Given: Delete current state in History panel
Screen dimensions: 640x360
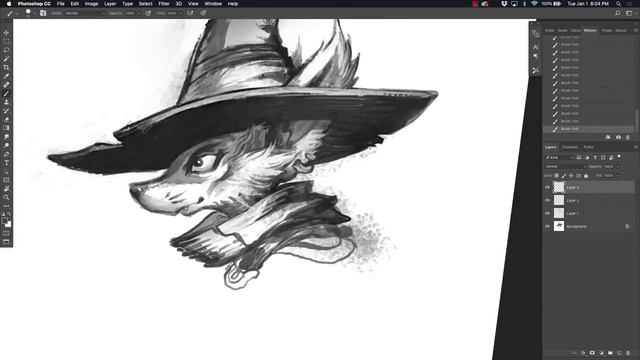Looking at the screenshot, I should coord(628,137).
